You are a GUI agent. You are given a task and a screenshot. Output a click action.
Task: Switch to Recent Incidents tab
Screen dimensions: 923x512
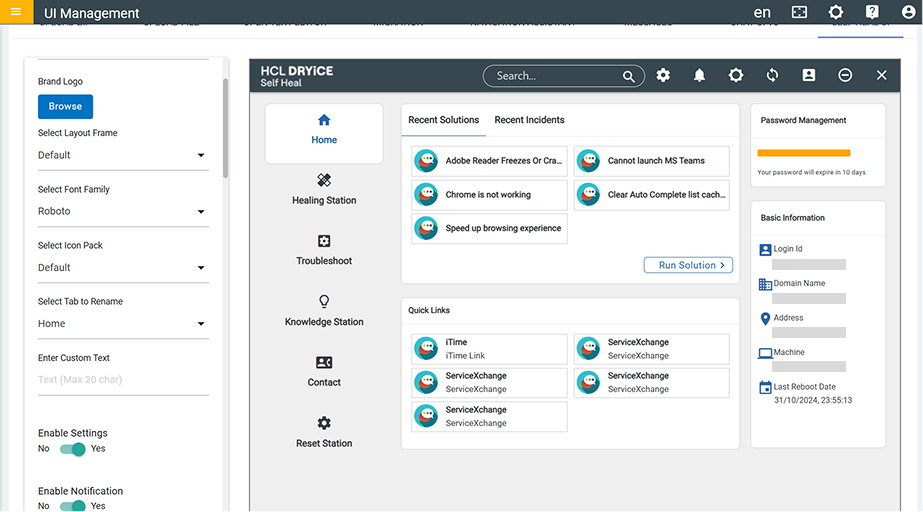tap(529, 120)
